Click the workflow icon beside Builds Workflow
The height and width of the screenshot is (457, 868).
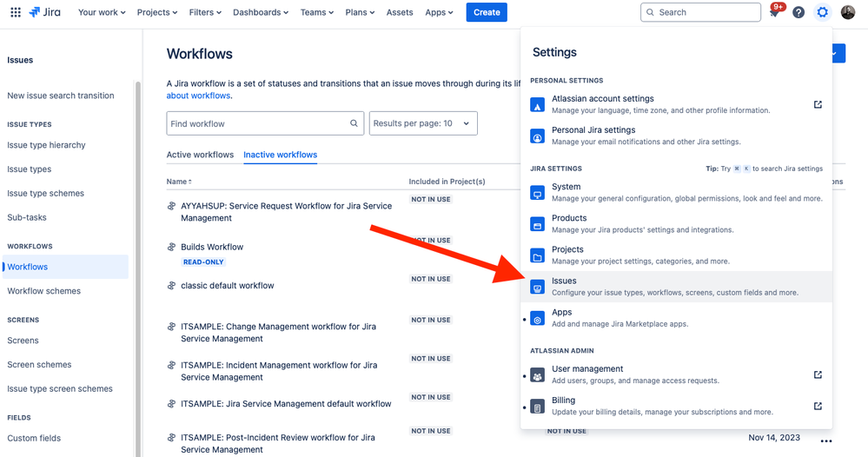coord(172,247)
